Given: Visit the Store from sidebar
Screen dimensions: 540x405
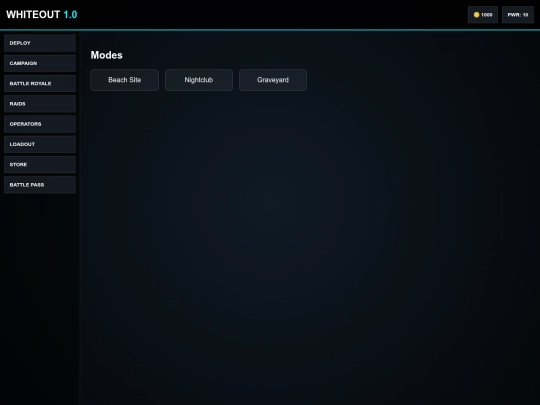Looking at the screenshot, I should pyautogui.click(x=40, y=165).
